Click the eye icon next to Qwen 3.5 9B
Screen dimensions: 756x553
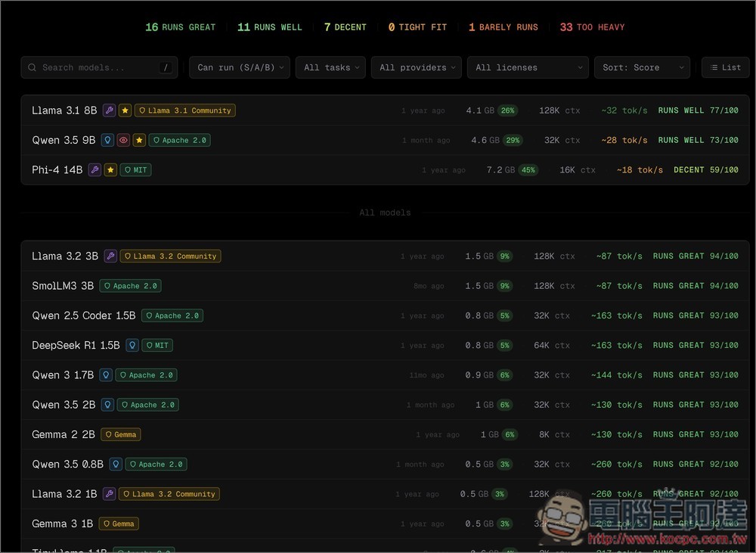coord(123,140)
